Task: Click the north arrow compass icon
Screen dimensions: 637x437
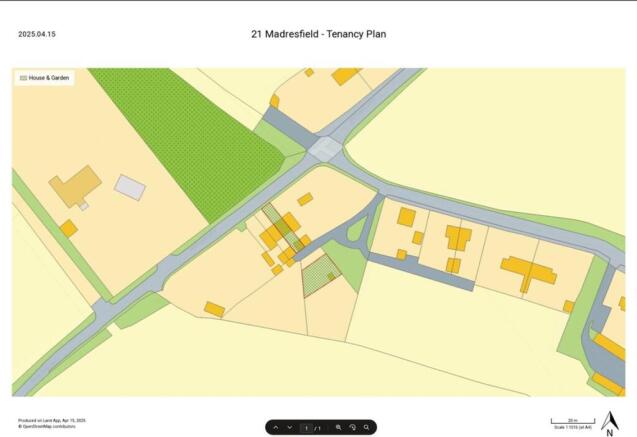Action: (x=609, y=424)
